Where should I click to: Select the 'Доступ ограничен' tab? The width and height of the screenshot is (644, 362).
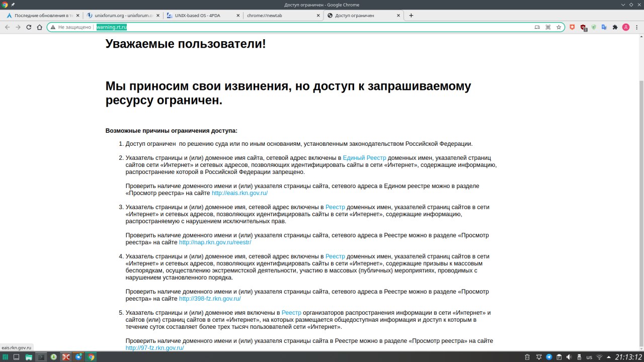click(363, 15)
